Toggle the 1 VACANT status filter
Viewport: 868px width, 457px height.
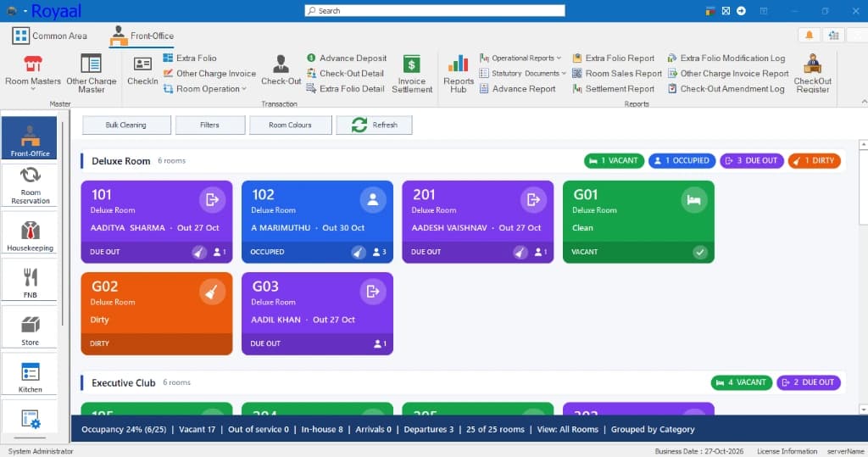point(614,160)
